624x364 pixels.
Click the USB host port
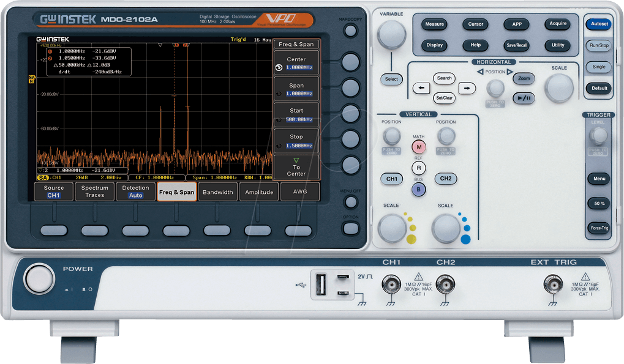point(321,285)
